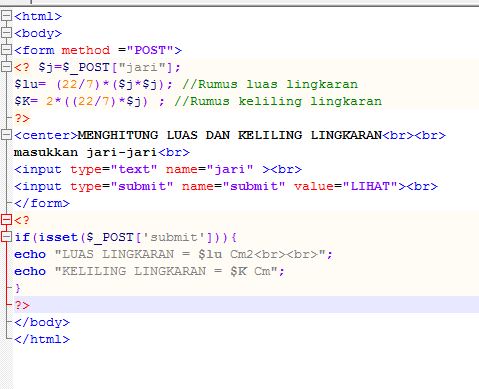Click the highlighted "?>" current line
This screenshot has width=479, height=389.
point(22,305)
